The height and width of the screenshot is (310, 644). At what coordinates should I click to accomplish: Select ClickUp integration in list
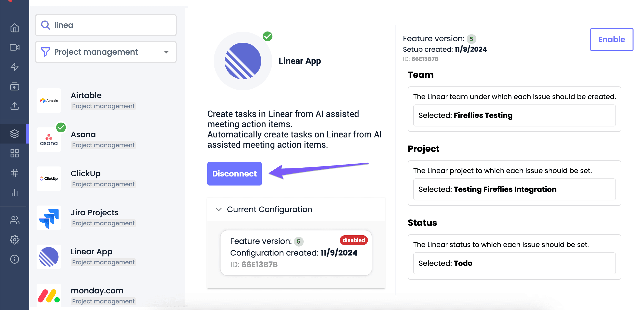(x=106, y=179)
